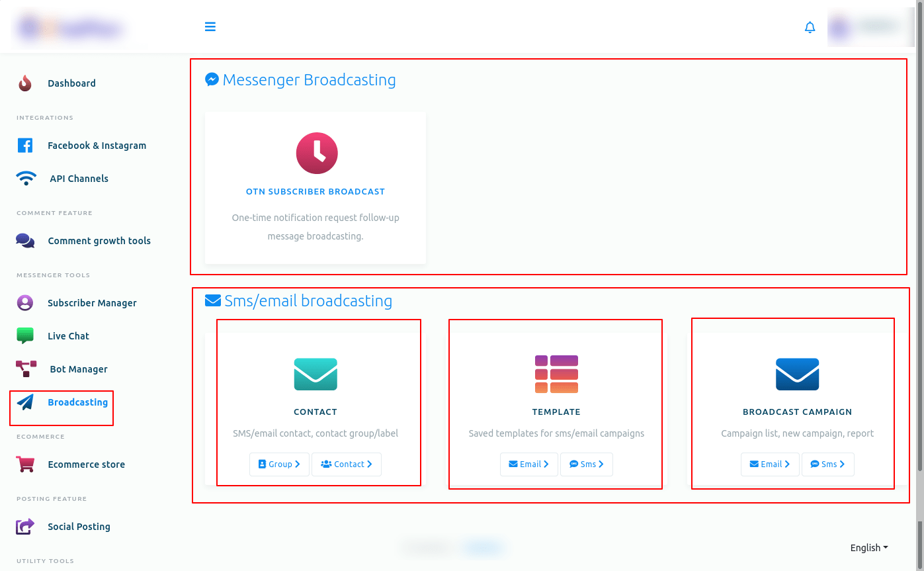Click the Template grid icon
This screenshot has height=571, width=924.
pos(556,374)
